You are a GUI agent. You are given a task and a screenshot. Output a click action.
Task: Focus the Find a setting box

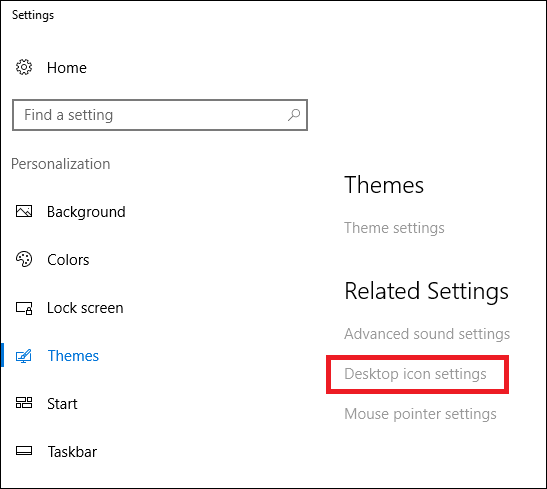(x=160, y=115)
